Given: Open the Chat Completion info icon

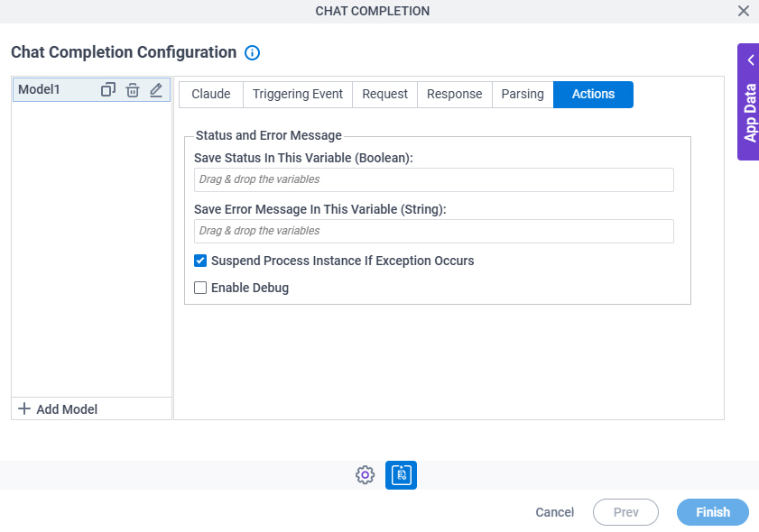Looking at the screenshot, I should pyautogui.click(x=252, y=52).
